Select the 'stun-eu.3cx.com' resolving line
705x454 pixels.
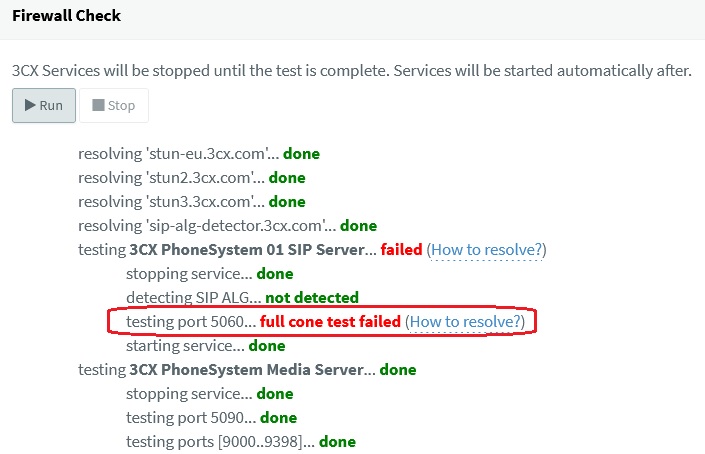pos(199,154)
